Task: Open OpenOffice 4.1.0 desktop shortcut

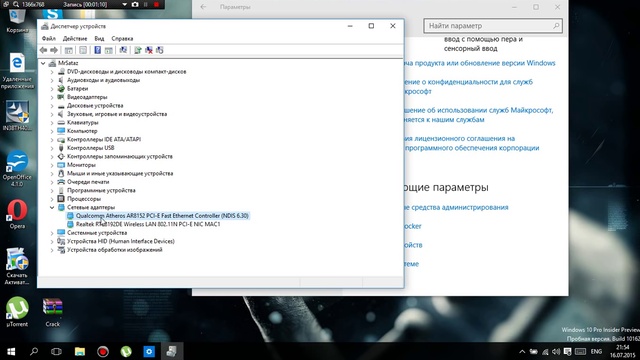Action: click(x=17, y=169)
